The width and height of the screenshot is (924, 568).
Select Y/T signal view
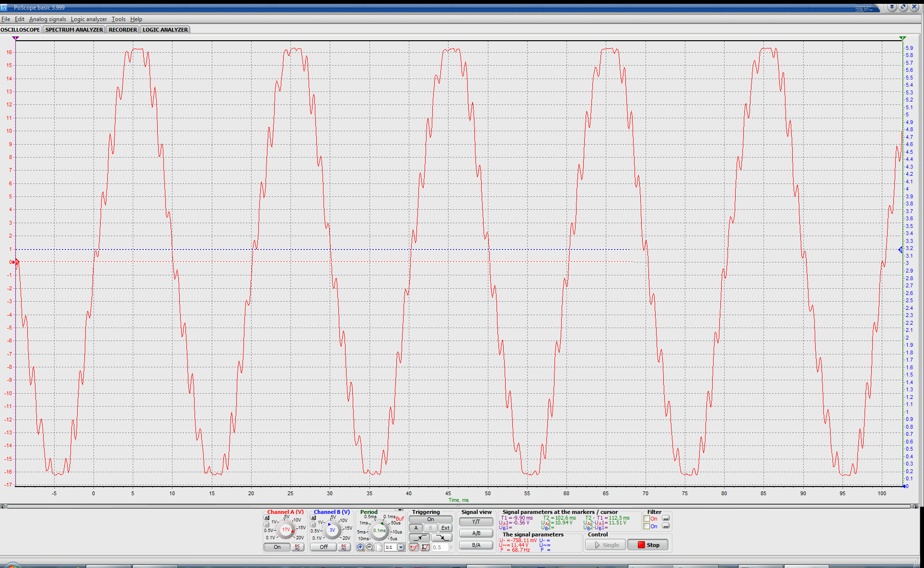coord(476,522)
